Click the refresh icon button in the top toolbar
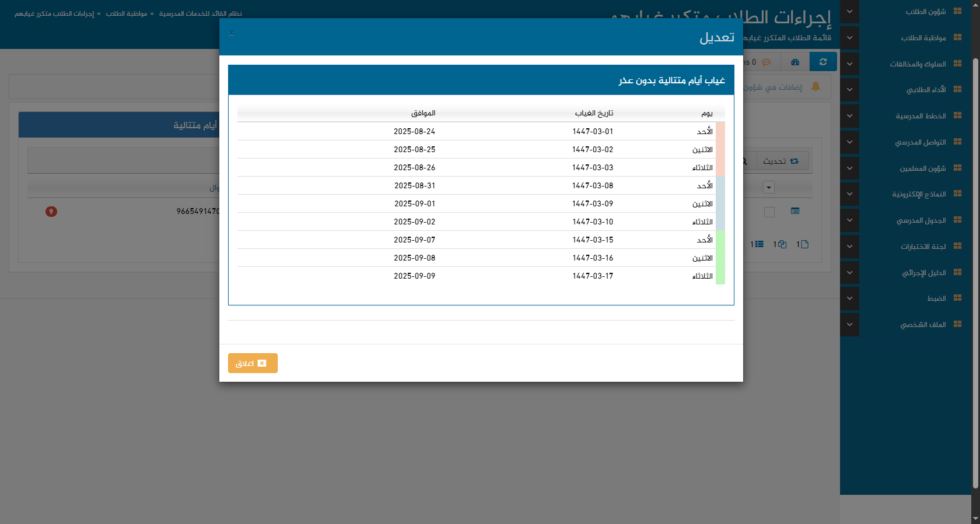 pos(822,62)
